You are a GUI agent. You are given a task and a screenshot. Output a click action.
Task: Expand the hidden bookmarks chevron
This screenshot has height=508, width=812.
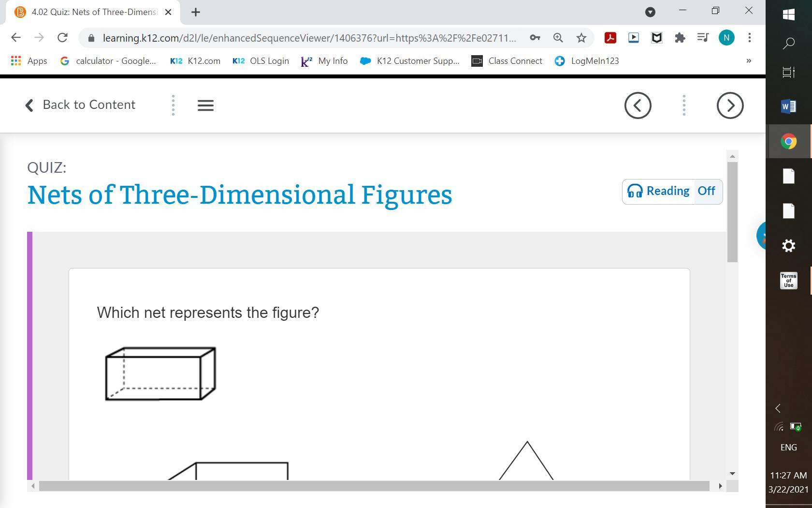coord(749,61)
